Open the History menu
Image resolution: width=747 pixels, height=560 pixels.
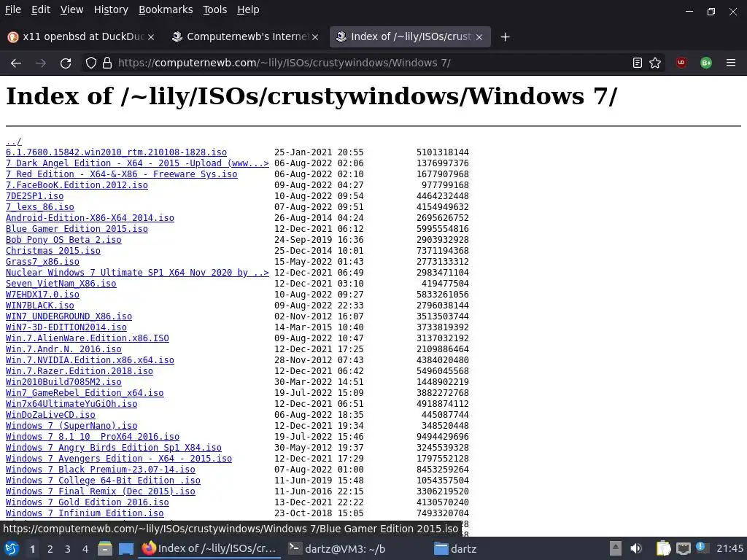[111, 9]
